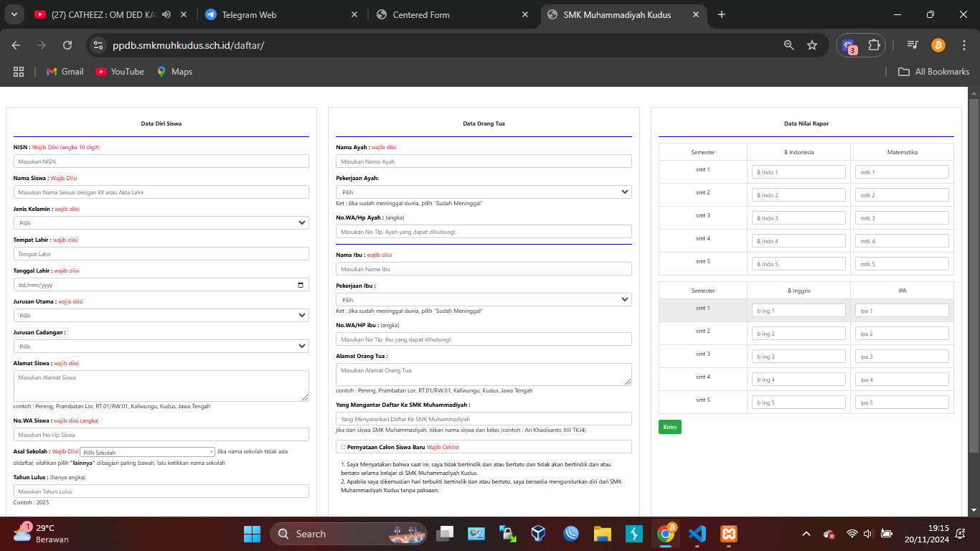Open Visual Studio Code from taskbar

click(697, 534)
